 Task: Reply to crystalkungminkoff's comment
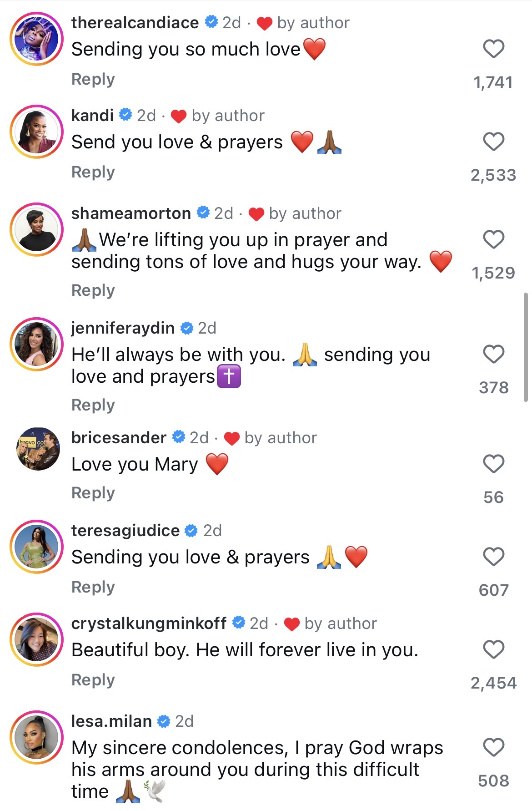click(x=93, y=680)
